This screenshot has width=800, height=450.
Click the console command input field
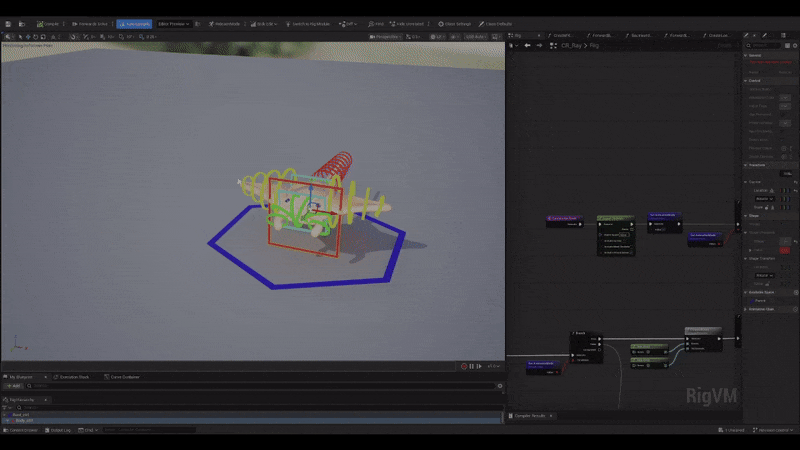pos(149,430)
